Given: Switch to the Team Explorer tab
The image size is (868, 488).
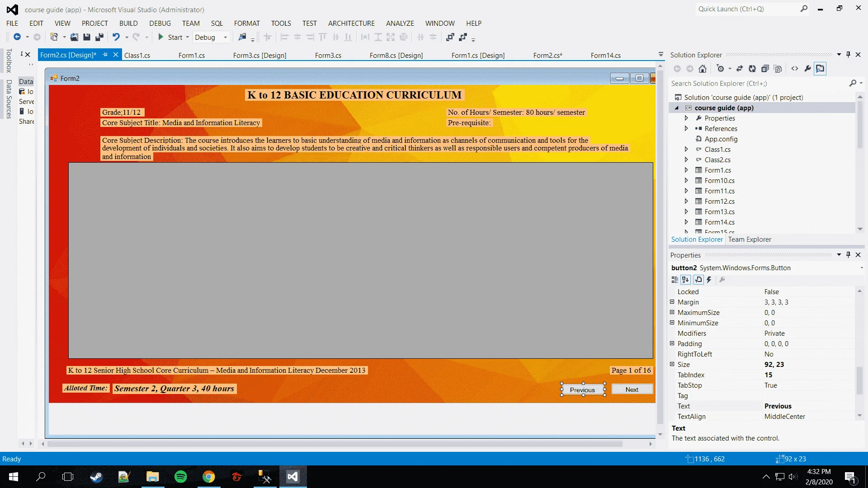Looking at the screenshot, I should click(x=750, y=239).
